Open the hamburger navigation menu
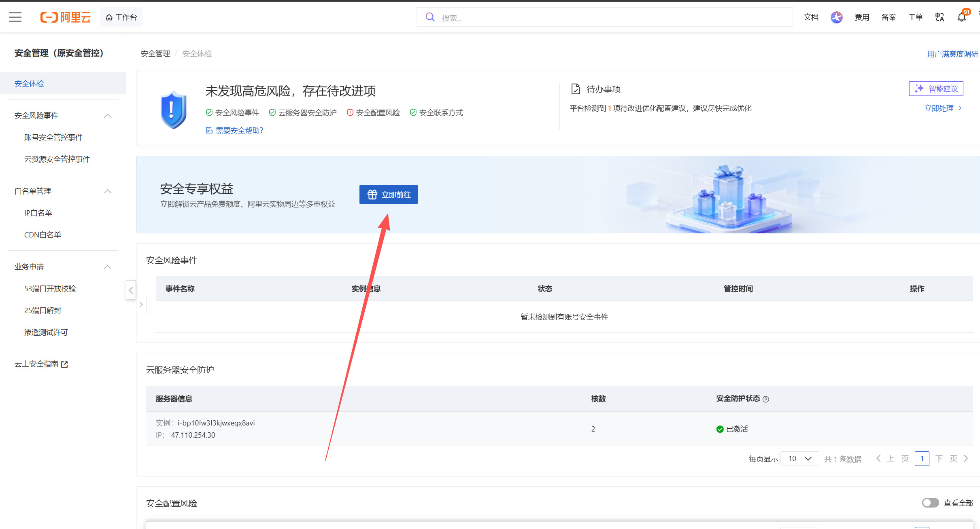980x529 pixels. click(15, 17)
